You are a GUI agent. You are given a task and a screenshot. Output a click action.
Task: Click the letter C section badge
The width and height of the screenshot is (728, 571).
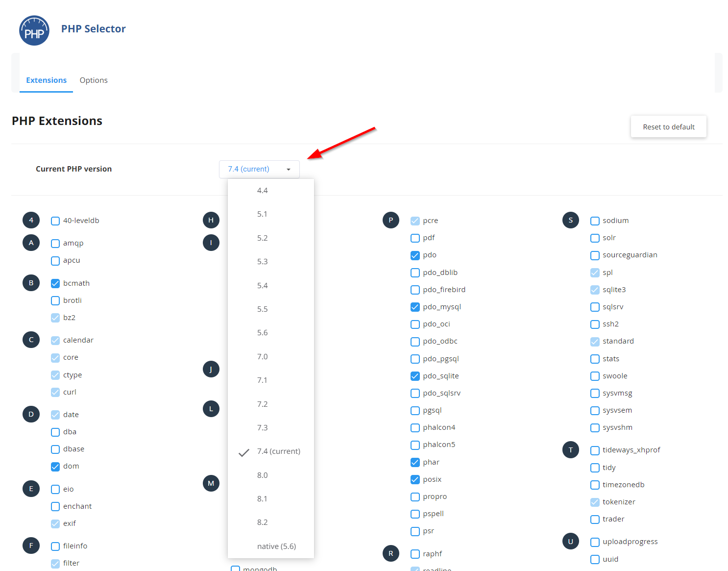[x=31, y=340]
